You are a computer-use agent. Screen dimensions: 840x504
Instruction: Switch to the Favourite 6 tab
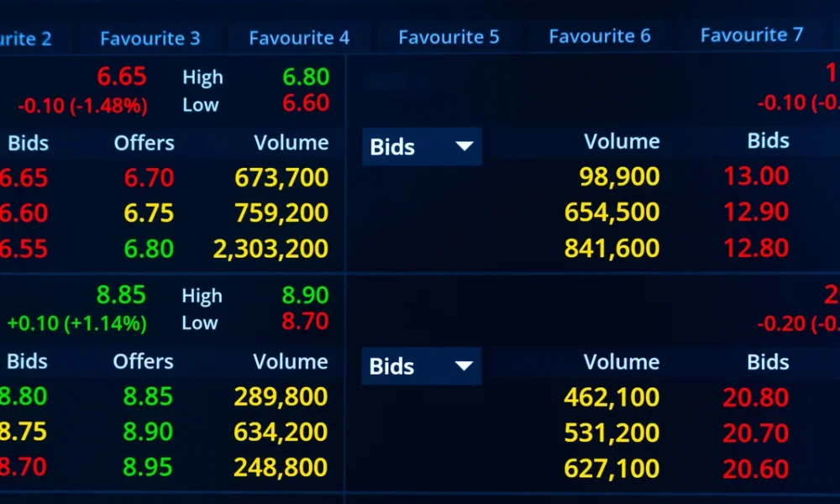pyautogui.click(x=599, y=37)
